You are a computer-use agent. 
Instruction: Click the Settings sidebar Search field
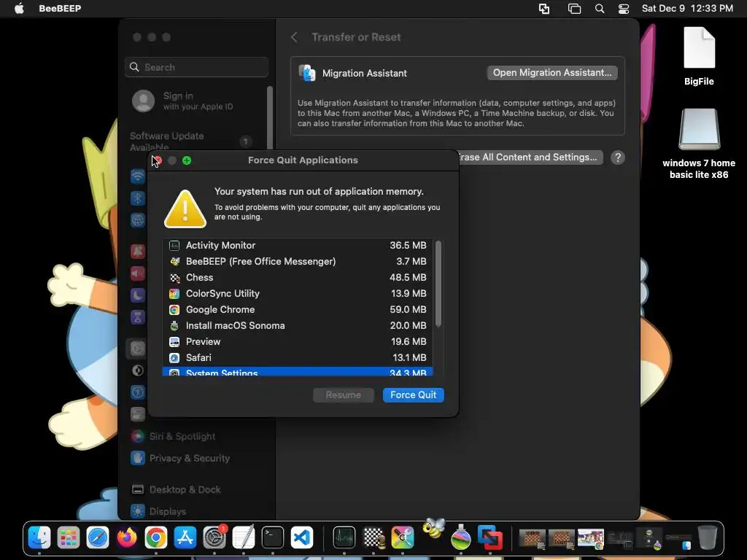[196, 67]
